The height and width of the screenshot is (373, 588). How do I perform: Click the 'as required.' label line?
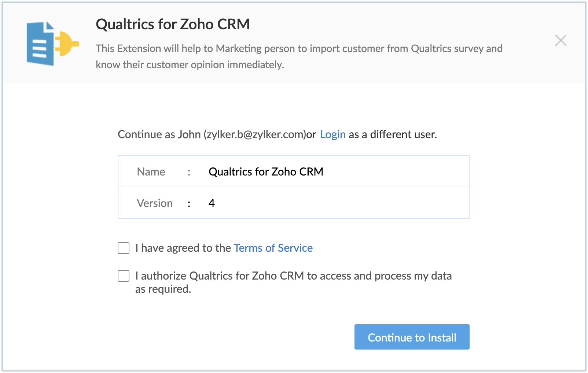163,289
